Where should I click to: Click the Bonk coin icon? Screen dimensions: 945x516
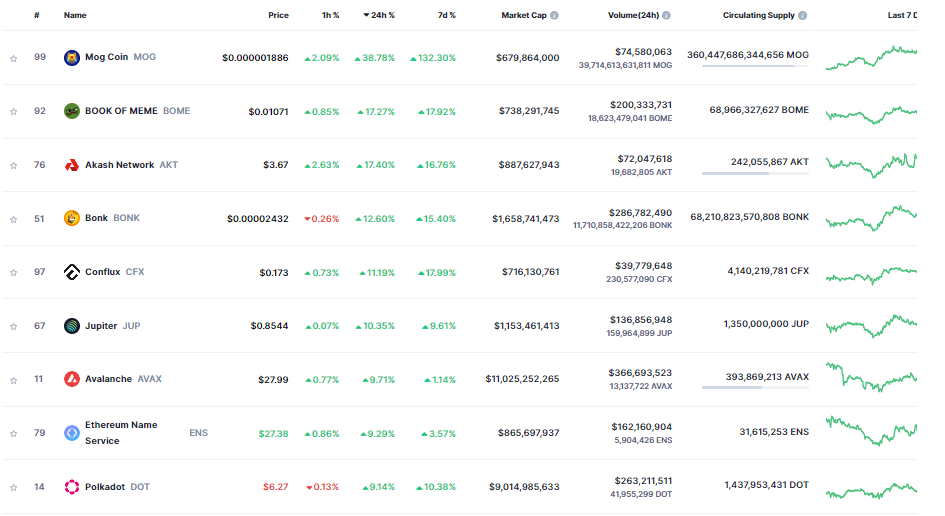(x=72, y=218)
